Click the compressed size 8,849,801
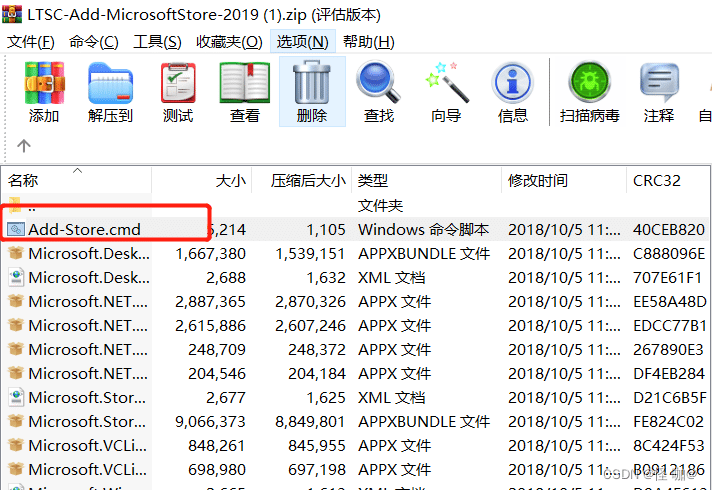This screenshot has width=712, height=490. pos(311,422)
